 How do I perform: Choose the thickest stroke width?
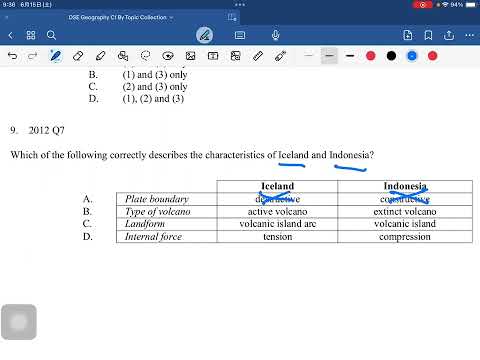click(x=350, y=56)
